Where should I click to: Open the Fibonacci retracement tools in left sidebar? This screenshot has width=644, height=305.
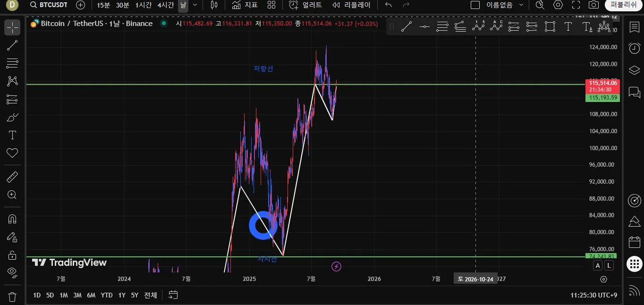[x=12, y=63]
